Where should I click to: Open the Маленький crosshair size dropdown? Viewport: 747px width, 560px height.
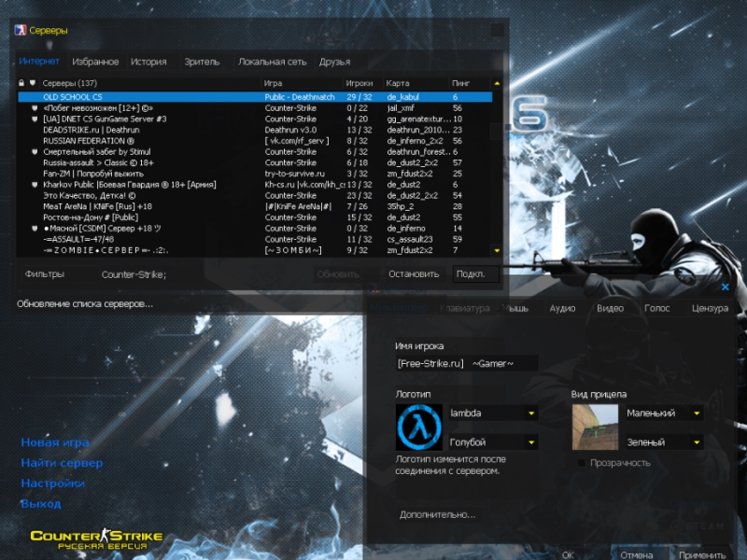[x=664, y=413]
